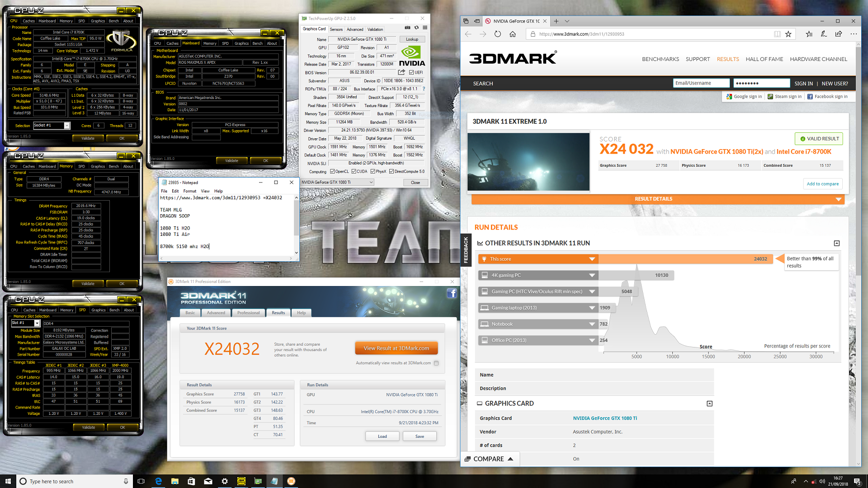Click the GPU-Z refresh icon

(416, 28)
